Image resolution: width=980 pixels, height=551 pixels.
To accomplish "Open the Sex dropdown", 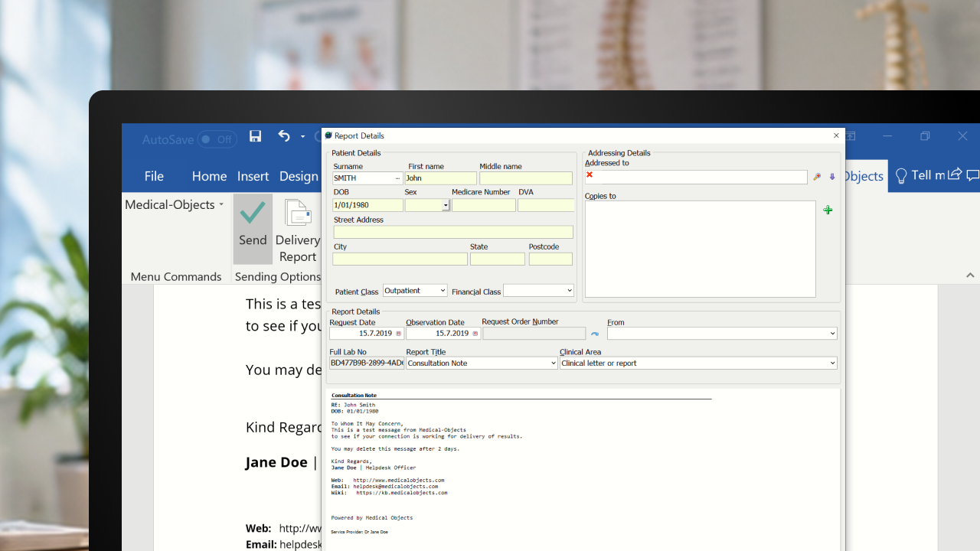I will pos(446,205).
